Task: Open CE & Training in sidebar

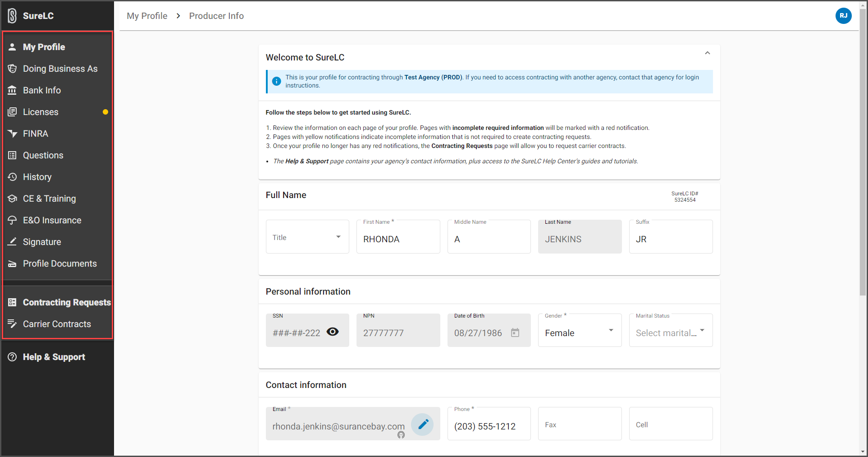Action: [x=57, y=198]
